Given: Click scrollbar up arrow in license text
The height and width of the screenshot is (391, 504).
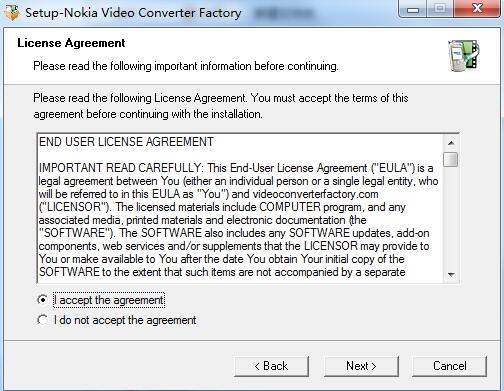Looking at the screenshot, I should click(451, 143).
